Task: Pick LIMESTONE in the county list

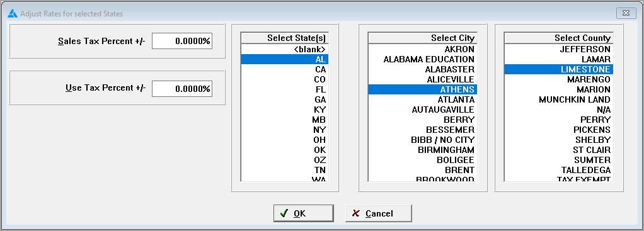Action: (x=558, y=69)
